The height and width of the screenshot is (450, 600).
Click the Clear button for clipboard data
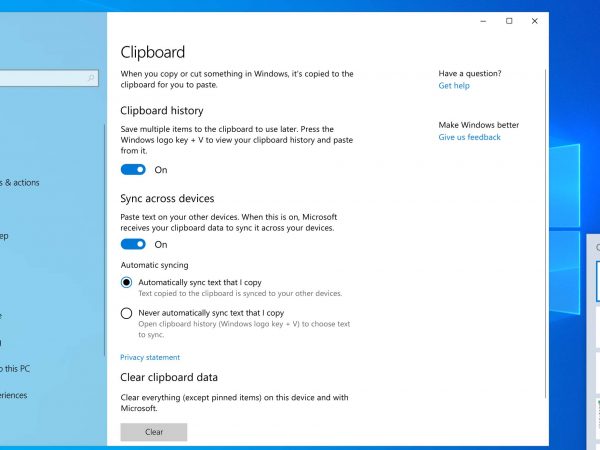coord(154,432)
